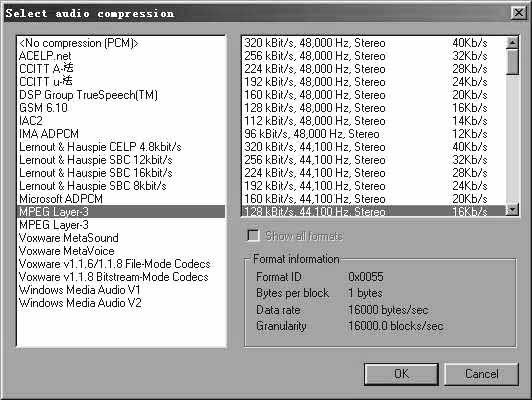Click the format list scroll down arrow
532x400 pixels.
(512, 209)
